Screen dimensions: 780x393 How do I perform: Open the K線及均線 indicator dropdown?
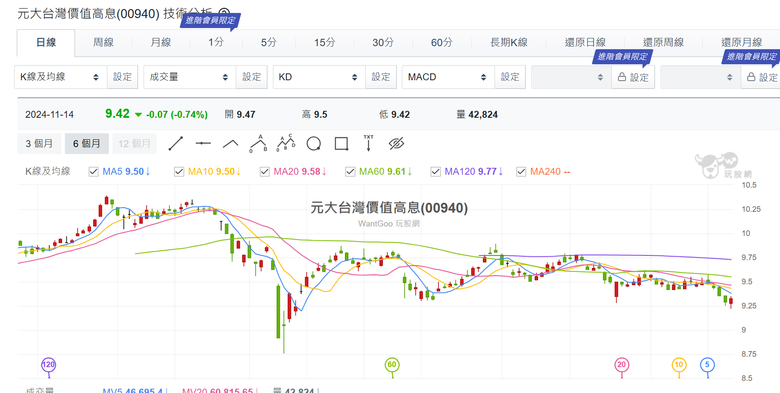tap(61, 77)
